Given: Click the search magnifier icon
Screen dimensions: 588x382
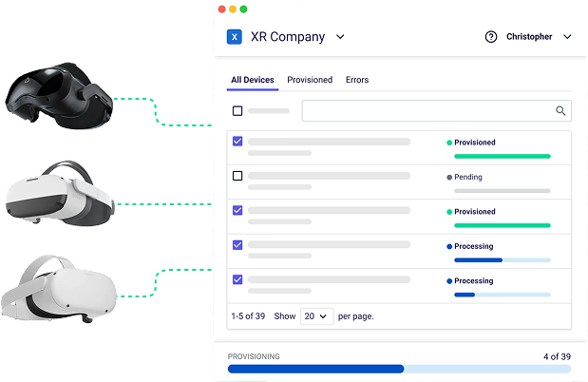Looking at the screenshot, I should (x=560, y=110).
